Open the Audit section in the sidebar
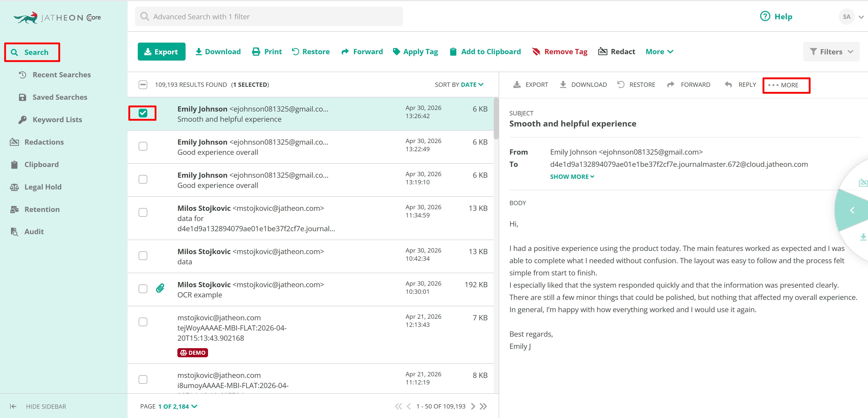868x418 pixels. [x=27, y=232]
